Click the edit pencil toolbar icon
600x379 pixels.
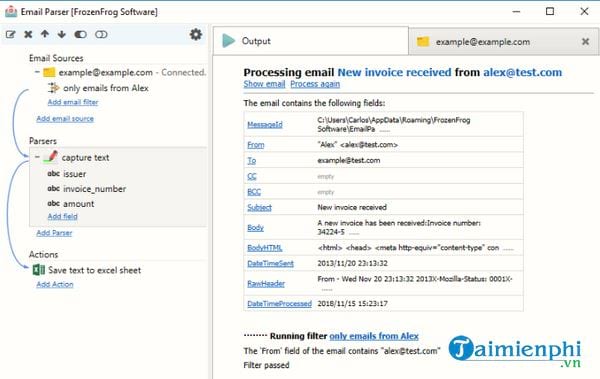click(11, 34)
